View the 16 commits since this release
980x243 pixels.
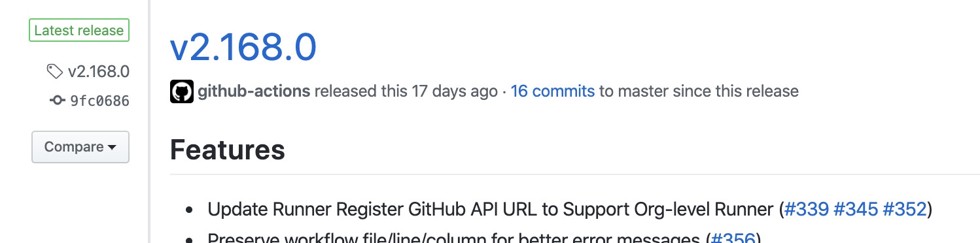click(553, 91)
